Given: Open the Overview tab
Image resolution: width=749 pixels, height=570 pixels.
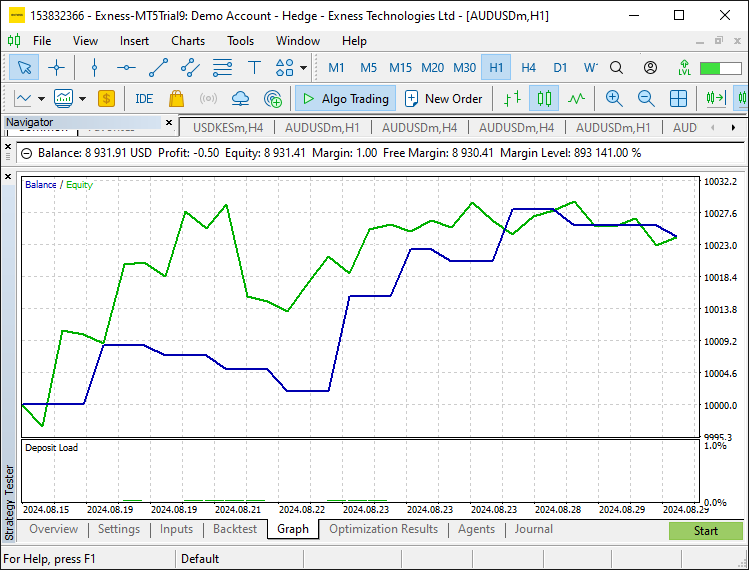Looking at the screenshot, I should [54, 529].
